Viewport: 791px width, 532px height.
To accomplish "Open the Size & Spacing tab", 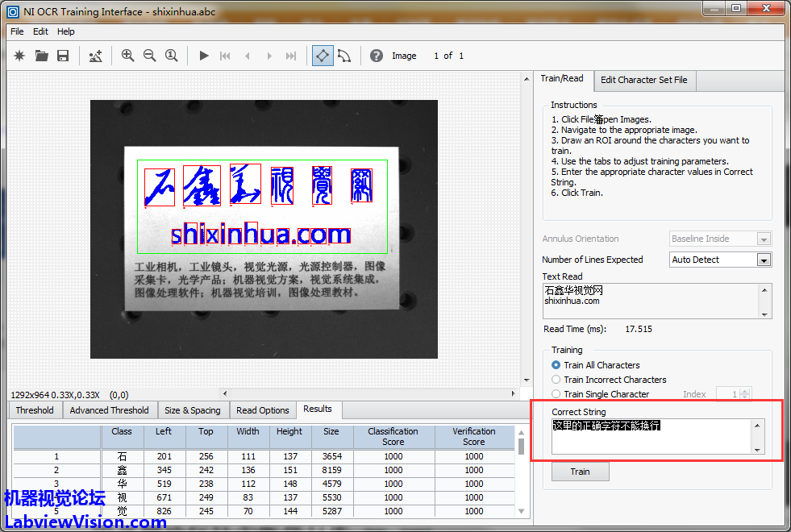I will click(x=193, y=410).
